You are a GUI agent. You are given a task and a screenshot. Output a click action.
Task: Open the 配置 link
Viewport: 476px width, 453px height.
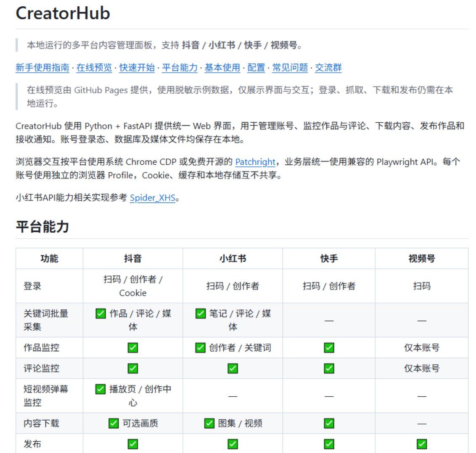256,67
